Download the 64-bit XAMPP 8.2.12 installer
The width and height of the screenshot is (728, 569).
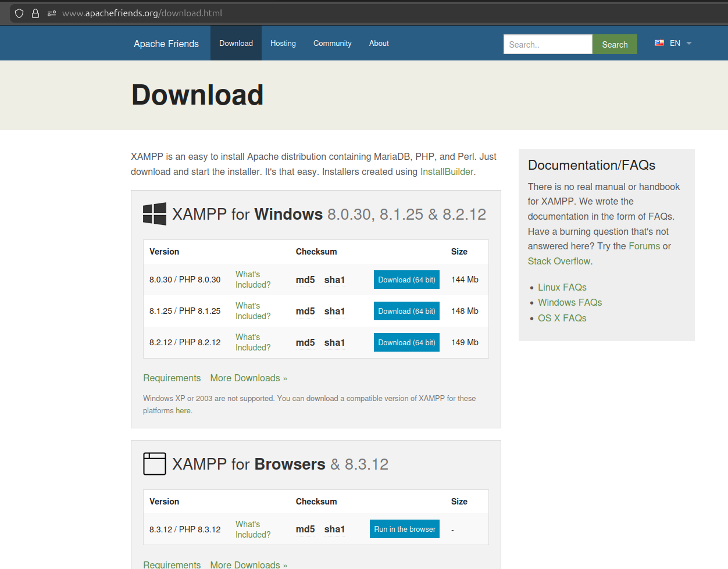point(406,342)
